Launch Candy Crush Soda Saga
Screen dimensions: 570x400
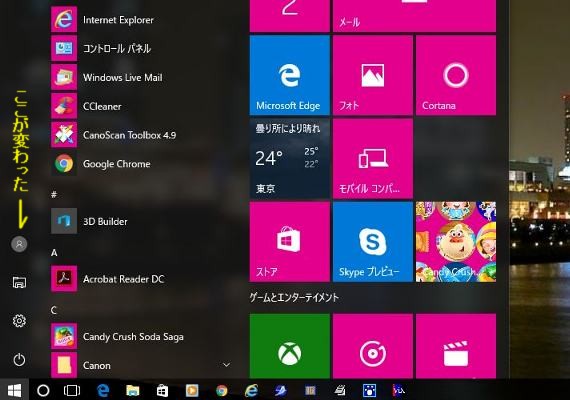click(142, 336)
